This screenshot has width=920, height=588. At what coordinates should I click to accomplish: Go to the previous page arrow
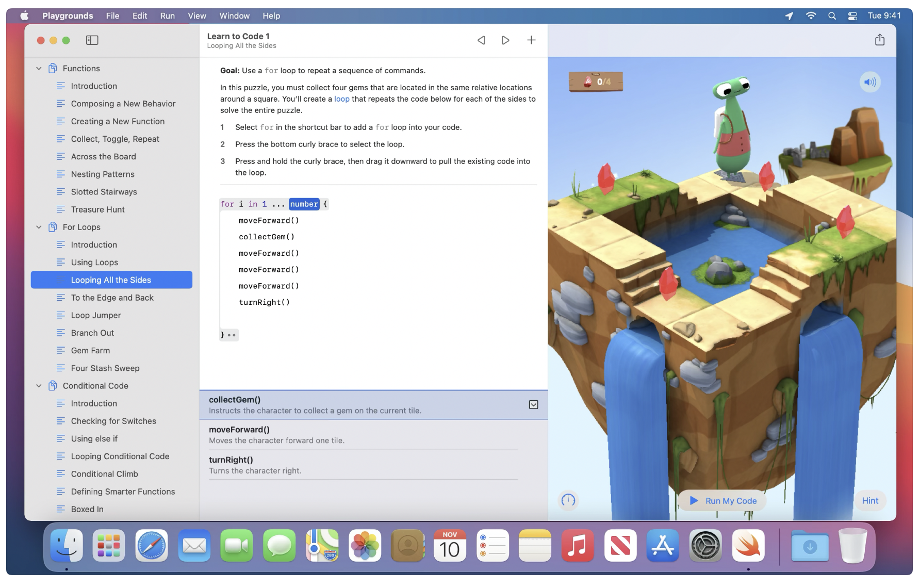481,40
